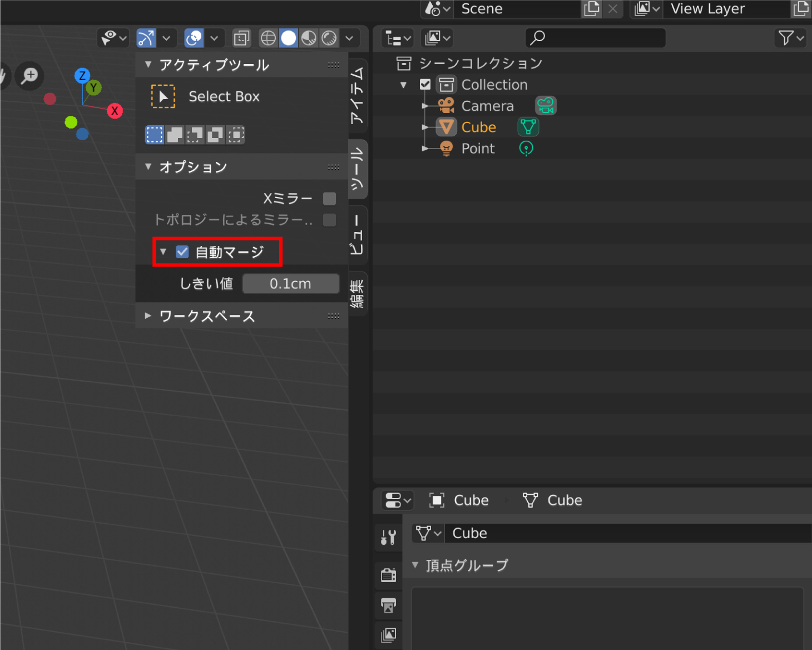Click the しきい値 0.1cm field
This screenshot has height=650, width=812.
pos(291,284)
